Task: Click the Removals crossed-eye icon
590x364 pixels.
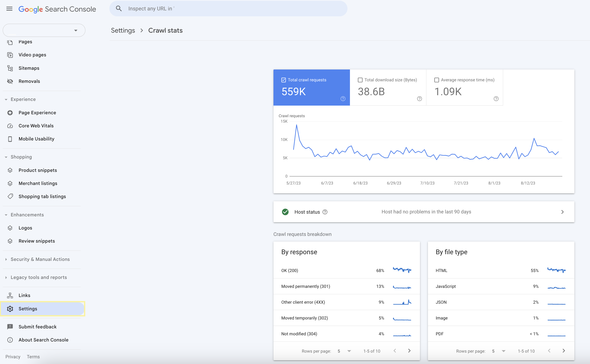Action: point(10,81)
